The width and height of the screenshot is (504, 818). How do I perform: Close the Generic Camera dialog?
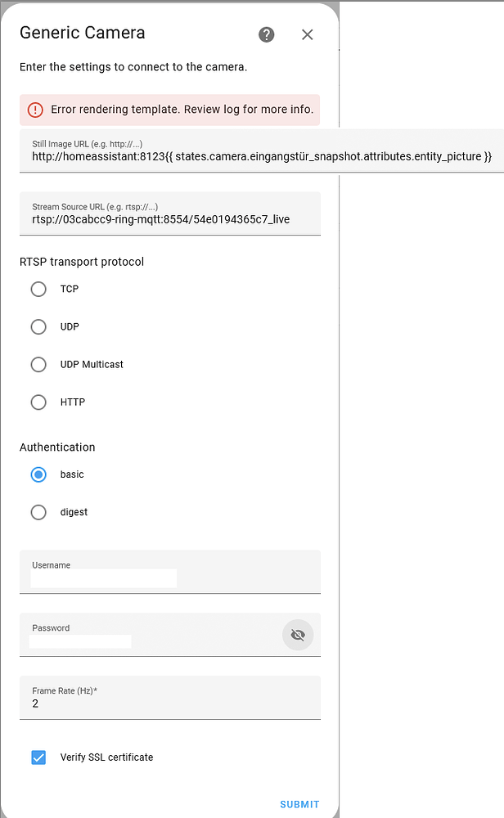tap(307, 34)
